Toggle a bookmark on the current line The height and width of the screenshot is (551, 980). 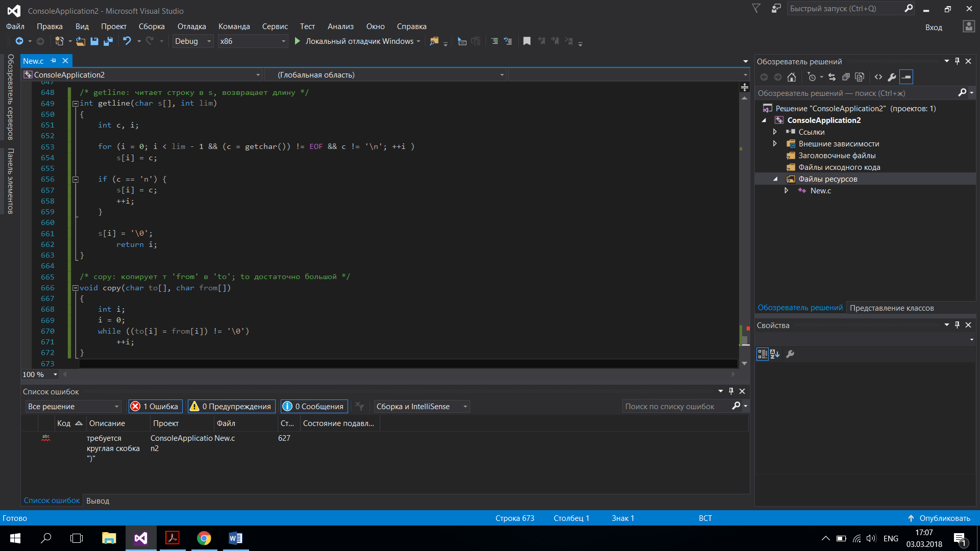527,41
